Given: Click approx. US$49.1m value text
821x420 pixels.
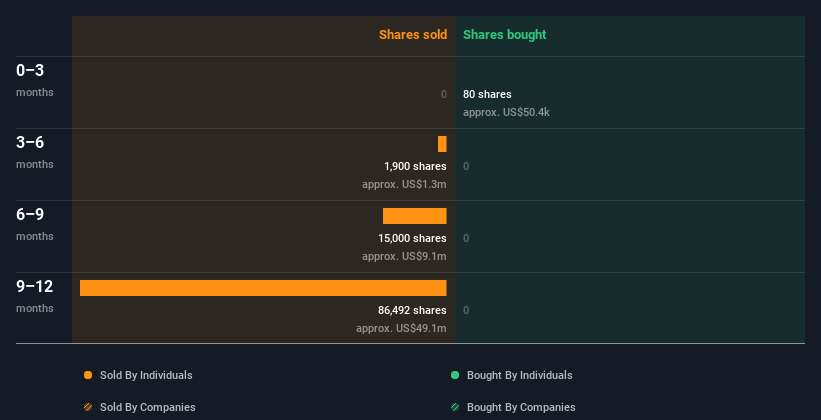Looking at the screenshot, I should [401, 328].
